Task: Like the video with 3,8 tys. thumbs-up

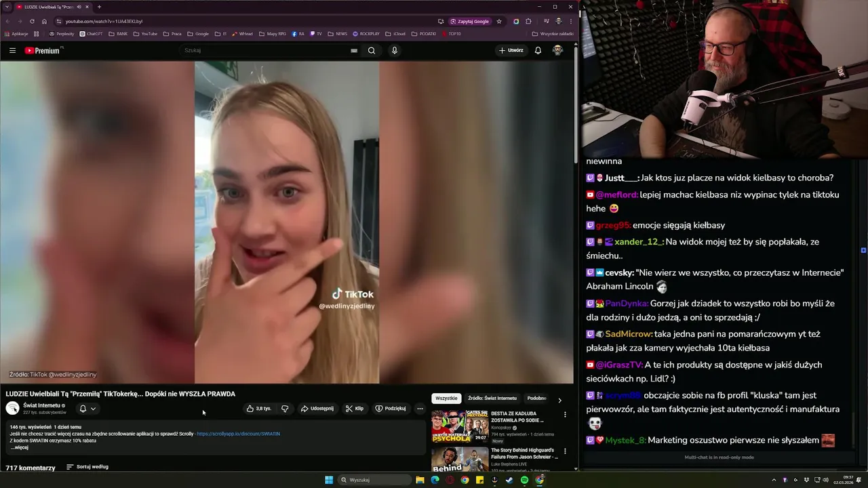Action: tap(258, 409)
